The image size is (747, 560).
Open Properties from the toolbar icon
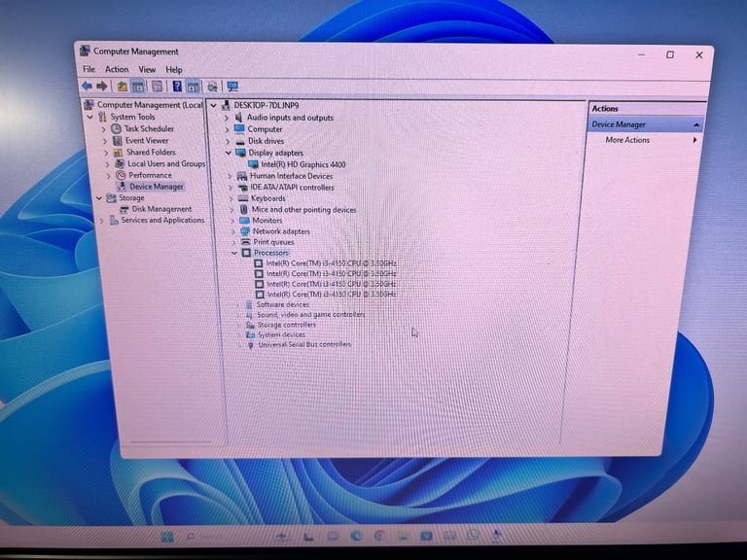pyautogui.click(x=157, y=87)
